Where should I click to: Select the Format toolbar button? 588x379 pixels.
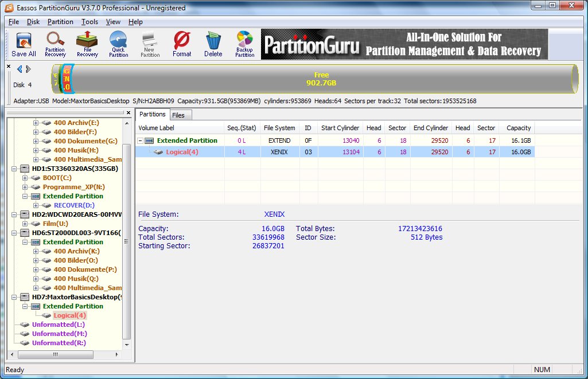point(182,45)
